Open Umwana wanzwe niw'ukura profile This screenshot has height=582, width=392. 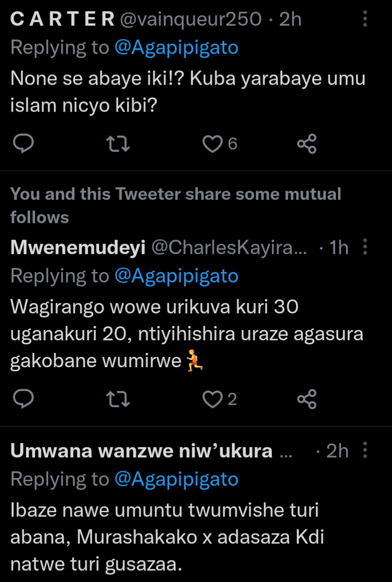pyautogui.click(x=141, y=451)
